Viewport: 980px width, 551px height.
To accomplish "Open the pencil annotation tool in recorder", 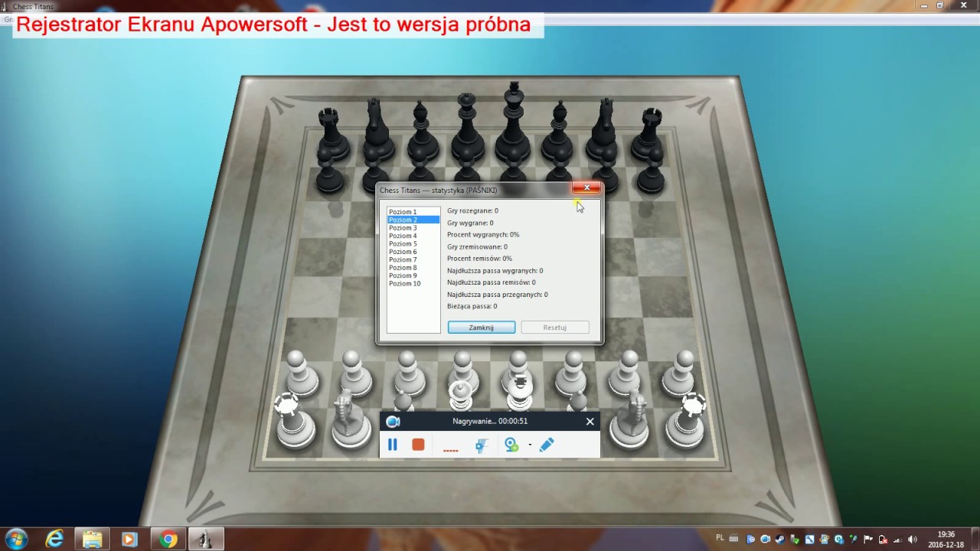I will [547, 445].
